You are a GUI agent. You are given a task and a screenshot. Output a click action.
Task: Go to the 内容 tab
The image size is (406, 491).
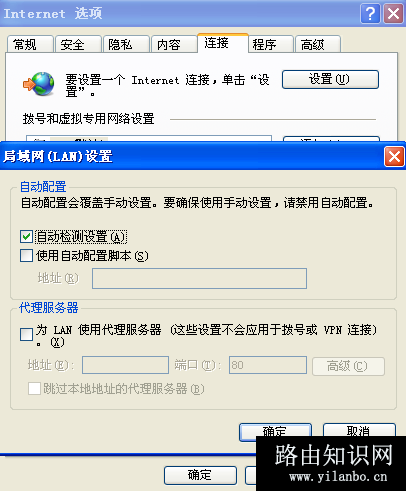(174, 44)
